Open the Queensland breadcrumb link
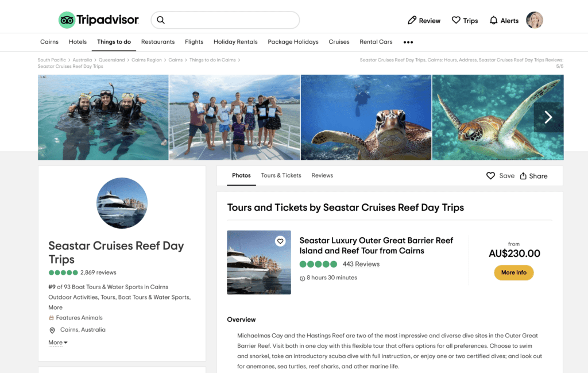This screenshot has height=373, width=588. [x=111, y=60]
